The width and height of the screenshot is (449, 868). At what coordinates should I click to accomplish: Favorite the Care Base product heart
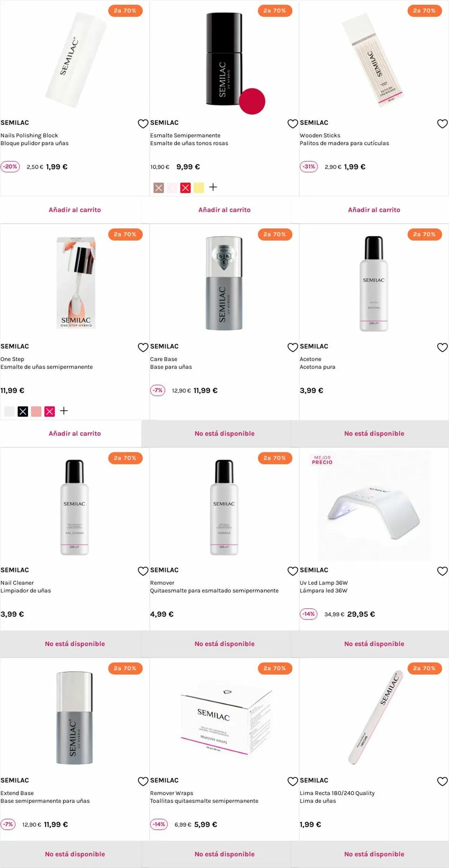pyautogui.click(x=293, y=347)
